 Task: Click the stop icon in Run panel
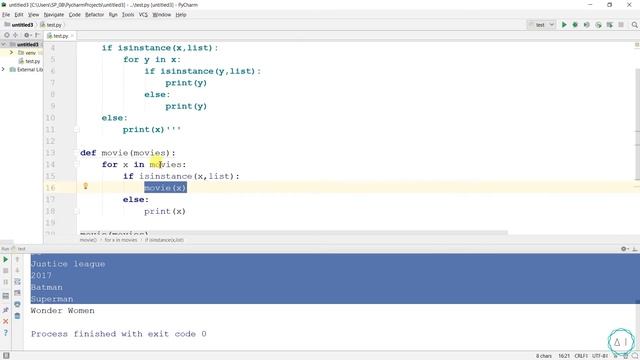6,271
